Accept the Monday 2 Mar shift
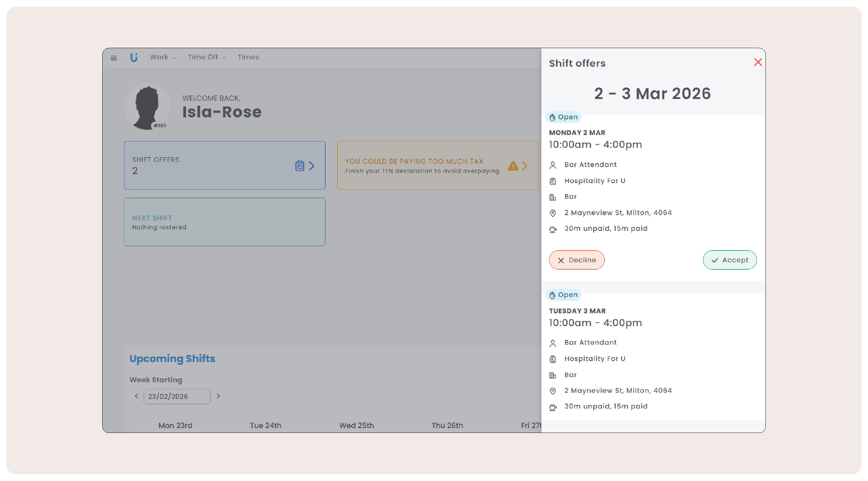The image size is (868, 481). (730, 260)
